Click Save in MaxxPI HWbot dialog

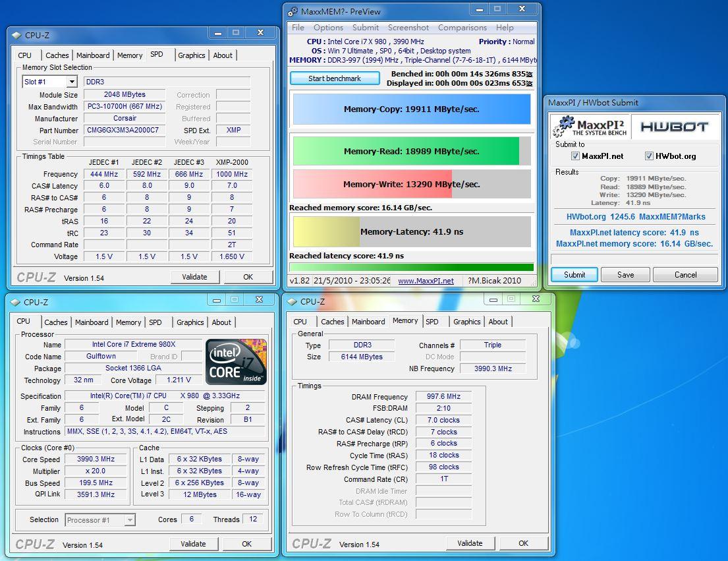pyautogui.click(x=625, y=274)
